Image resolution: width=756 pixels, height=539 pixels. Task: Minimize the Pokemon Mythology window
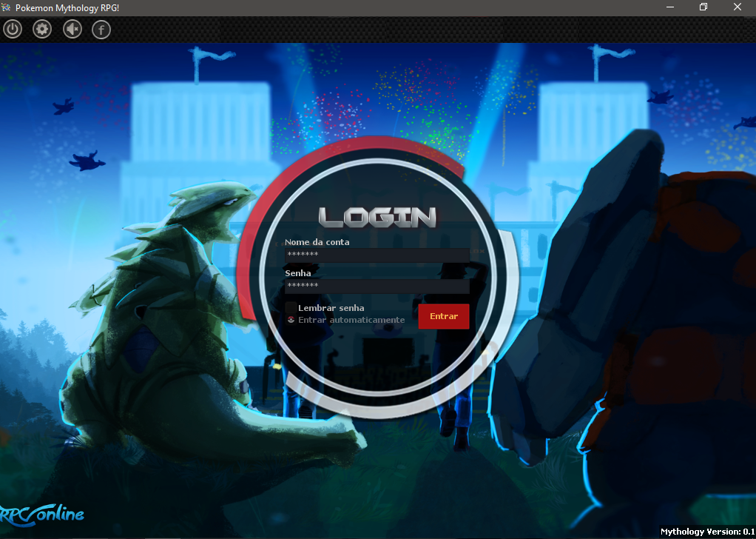[670, 7]
